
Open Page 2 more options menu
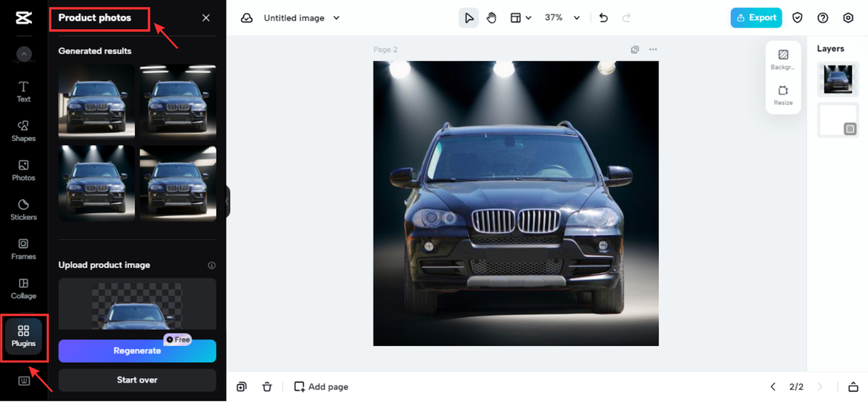click(x=653, y=49)
